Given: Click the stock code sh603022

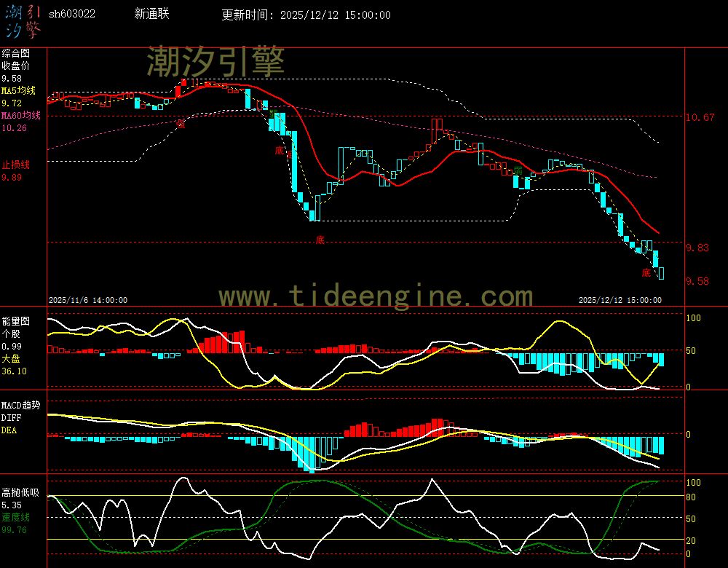Looking at the screenshot, I should (x=71, y=14).
